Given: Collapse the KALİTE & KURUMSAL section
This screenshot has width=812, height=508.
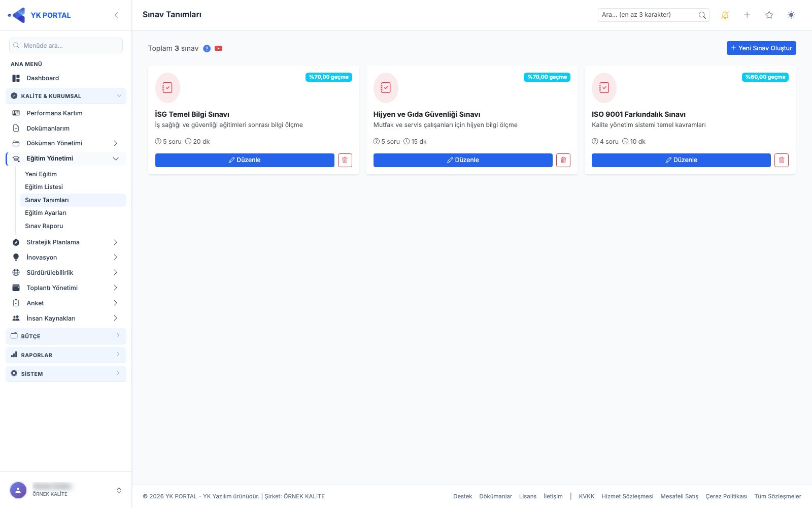Looking at the screenshot, I should (66, 96).
